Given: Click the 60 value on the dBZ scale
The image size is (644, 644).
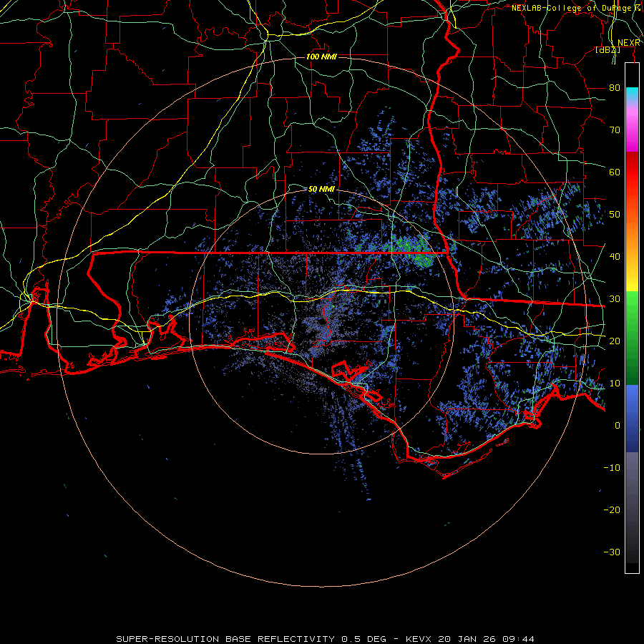Looking at the screenshot, I should (615, 172).
